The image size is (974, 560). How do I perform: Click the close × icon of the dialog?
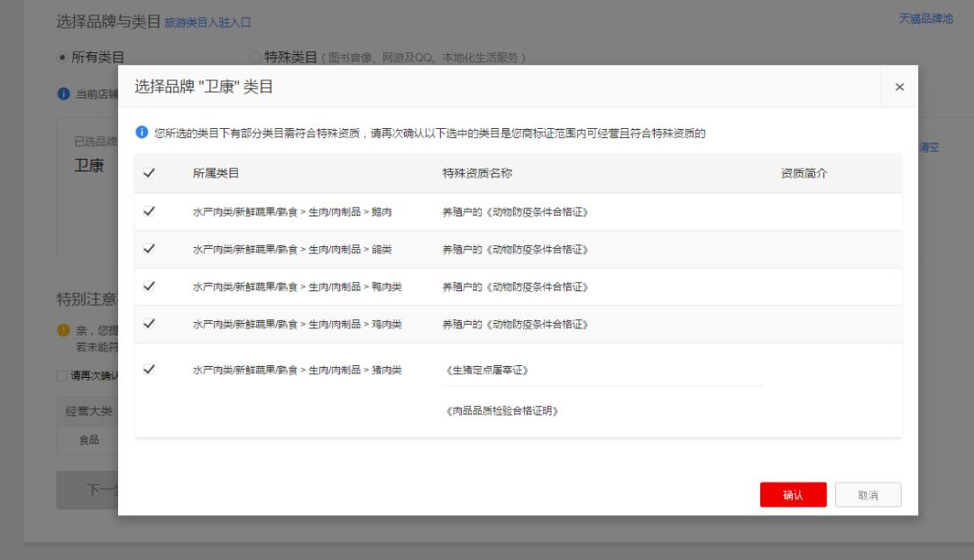click(899, 87)
